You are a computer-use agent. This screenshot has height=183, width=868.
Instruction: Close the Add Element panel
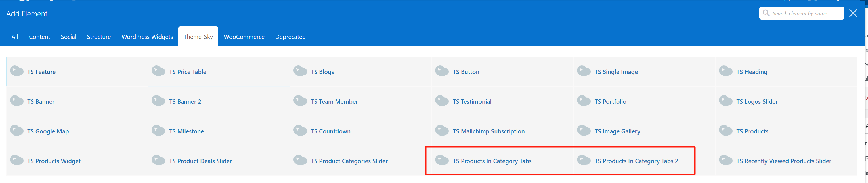853,13
